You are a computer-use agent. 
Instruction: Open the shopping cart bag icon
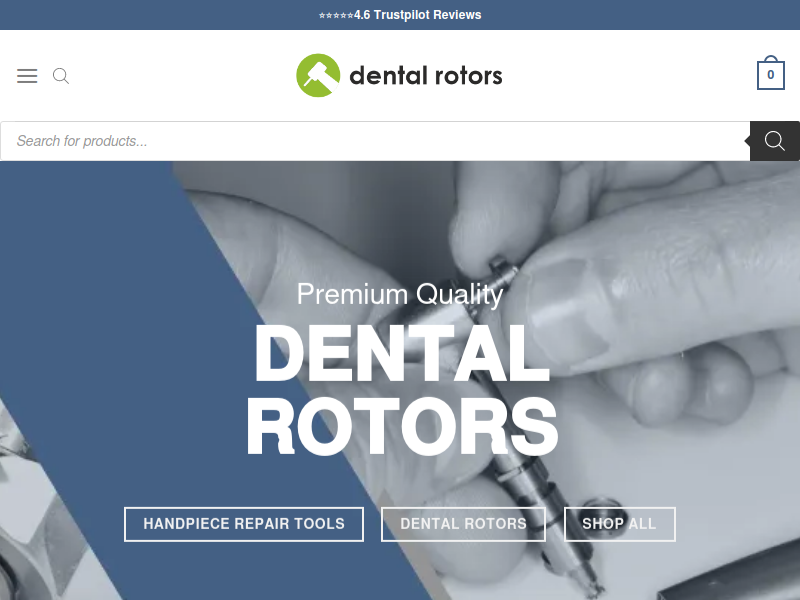[770, 73]
